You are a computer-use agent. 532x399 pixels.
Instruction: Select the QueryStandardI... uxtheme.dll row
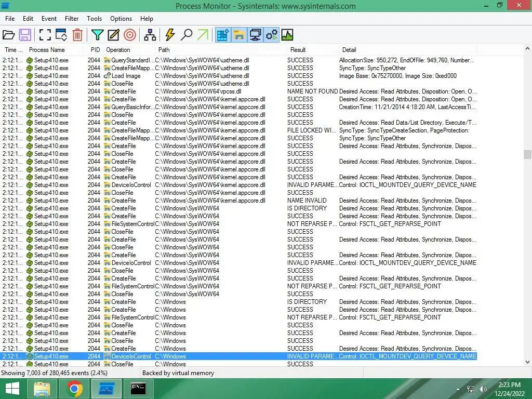click(x=238, y=60)
